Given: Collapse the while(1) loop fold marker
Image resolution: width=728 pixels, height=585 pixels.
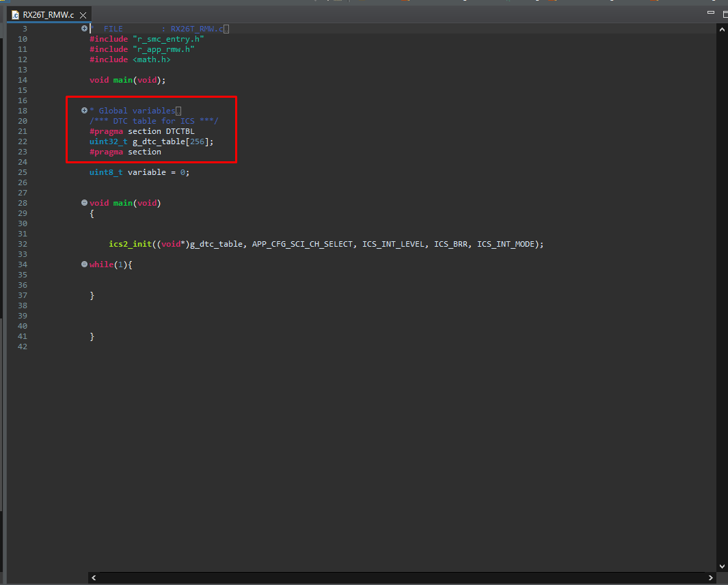Looking at the screenshot, I should 84,264.
